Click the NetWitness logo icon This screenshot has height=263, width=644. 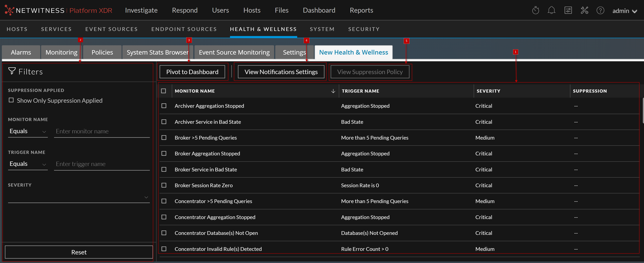[9, 10]
